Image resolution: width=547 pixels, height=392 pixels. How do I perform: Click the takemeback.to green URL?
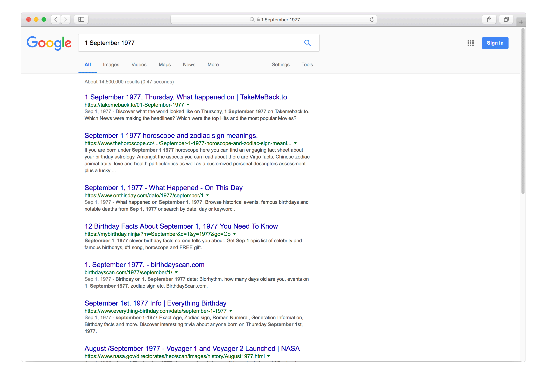pos(134,105)
